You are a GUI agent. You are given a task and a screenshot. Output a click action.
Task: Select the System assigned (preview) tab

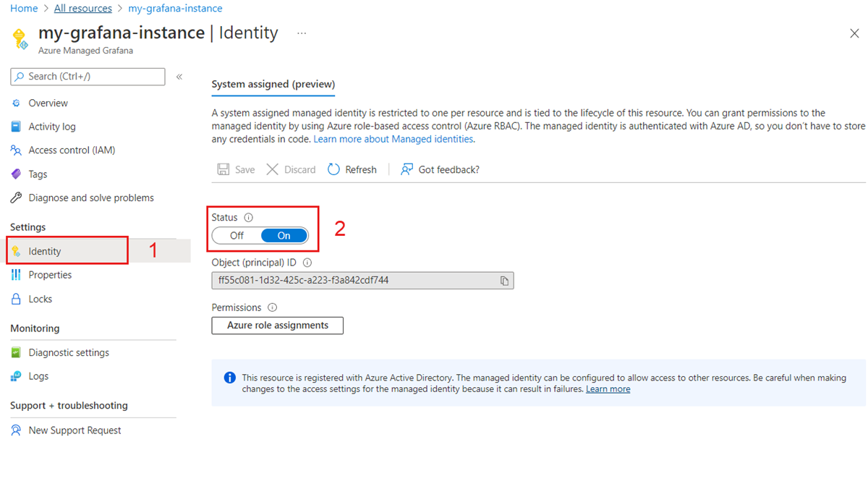(x=273, y=84)
